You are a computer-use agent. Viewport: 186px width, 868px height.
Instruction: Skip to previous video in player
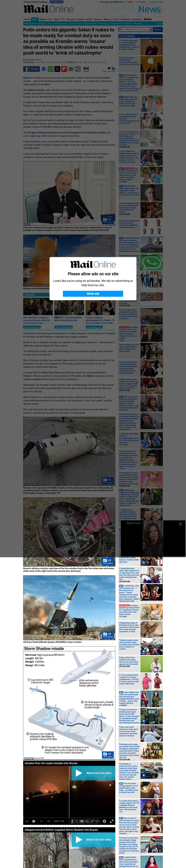coord(27,821)
